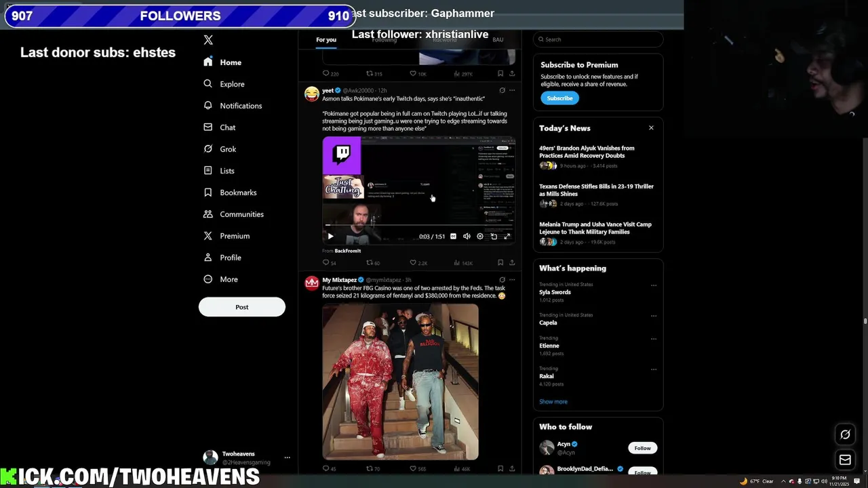Open the BackFromIt source link
Image resolution: width=868 pixels, height=488 pixels.
(348, 251)
